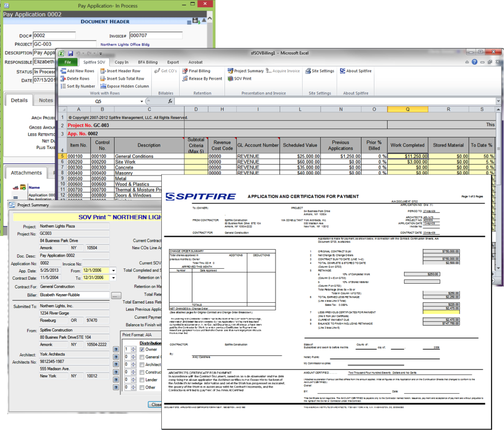This screenshot has width=504, height=430.
Task: Switch to the Copy In ribbon tab
Action: click(x=122, y=62)
